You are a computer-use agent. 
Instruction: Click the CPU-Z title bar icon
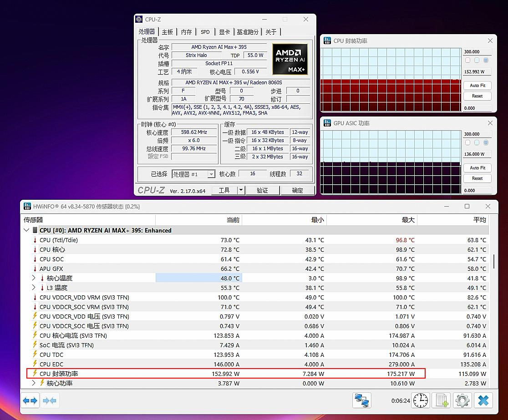[139, 19]
